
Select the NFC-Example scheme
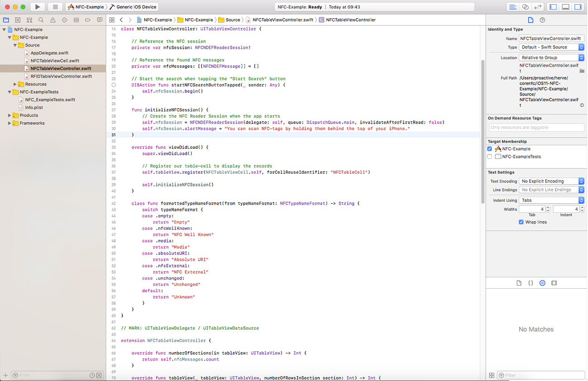[86, 7]
